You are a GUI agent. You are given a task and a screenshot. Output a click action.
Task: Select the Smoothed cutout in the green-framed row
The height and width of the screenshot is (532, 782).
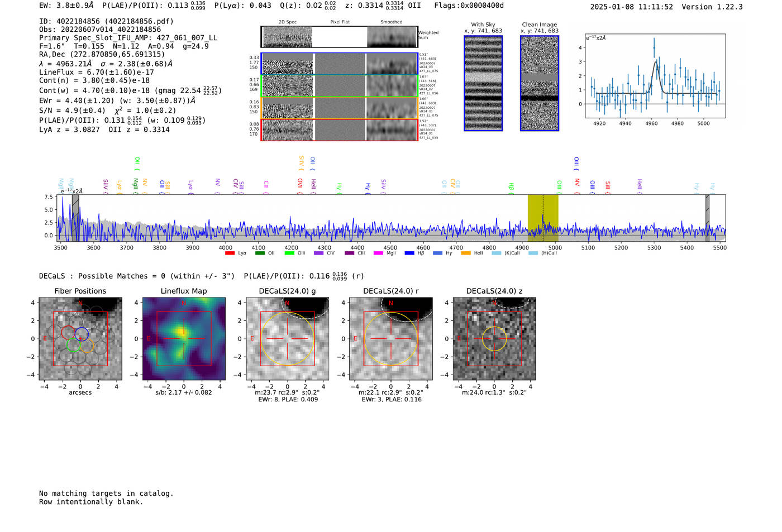pyautogui.click(x=392, y=86)
